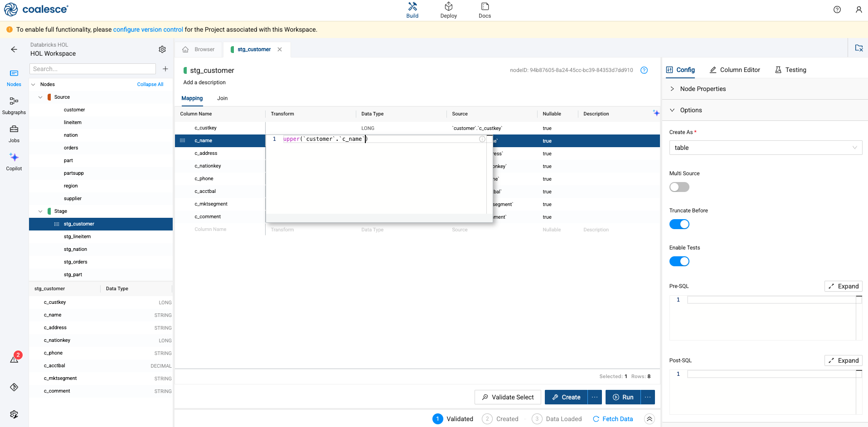This screenshot has width=868, height=427.
Task: Click the Copilot sparkle icon in mapping header
Action: coord(656,113)
